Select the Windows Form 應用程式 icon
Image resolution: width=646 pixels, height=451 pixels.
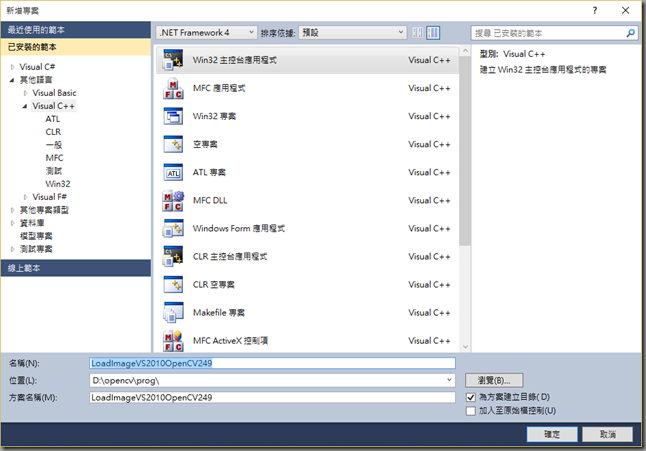pyautogui.click(x=173, y=229)
